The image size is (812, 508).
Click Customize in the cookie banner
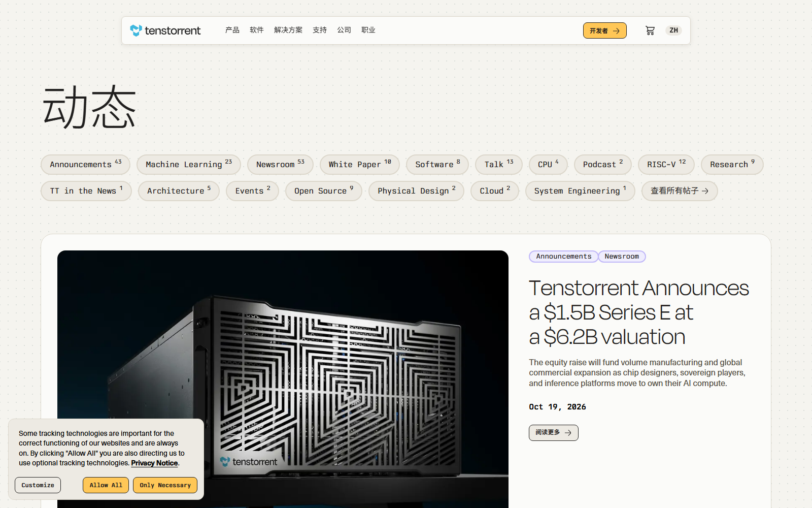[38, 485]
